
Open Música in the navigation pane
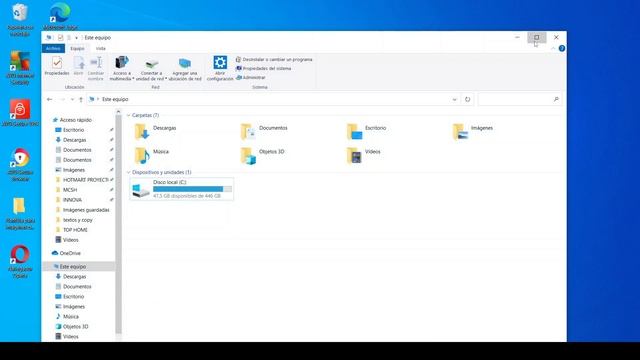pyautogui.click(x=70, y=317)
